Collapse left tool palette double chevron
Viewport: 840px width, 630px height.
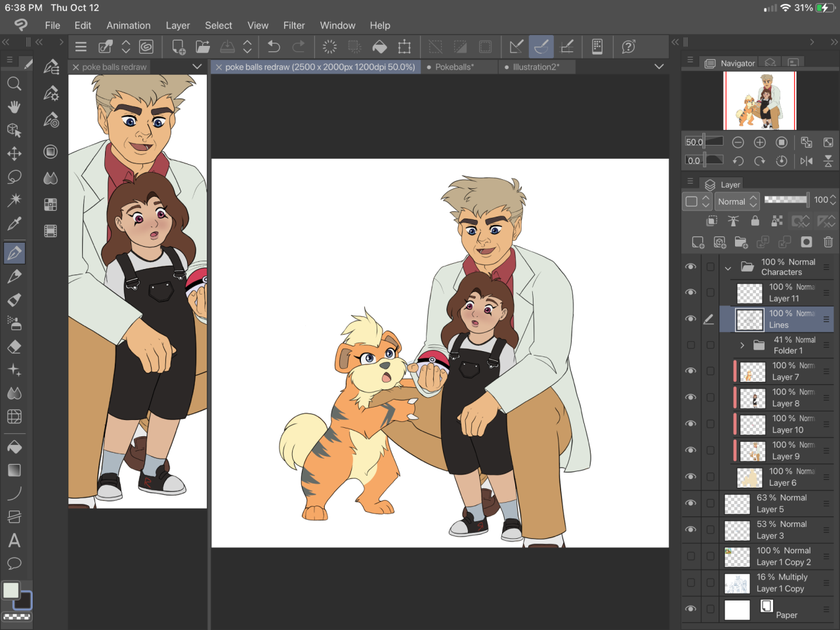(x=5, y=42)
